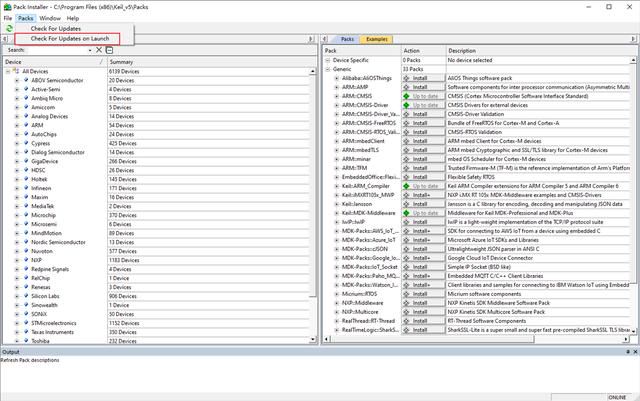Click the device icon beside NXP vendor
Image resolution: width=640 pixels, height=401 pixels.
pyautogui.click(x=26, y=260)
